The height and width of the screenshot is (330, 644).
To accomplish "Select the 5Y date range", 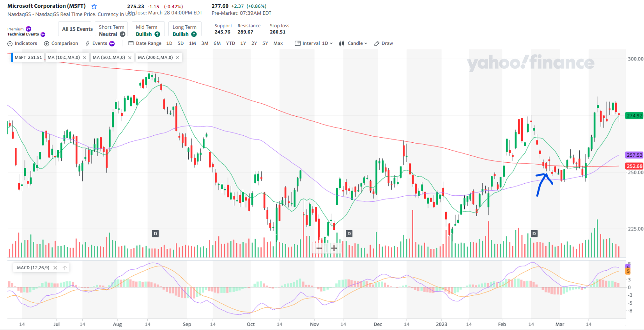I will tap(265, 43).
